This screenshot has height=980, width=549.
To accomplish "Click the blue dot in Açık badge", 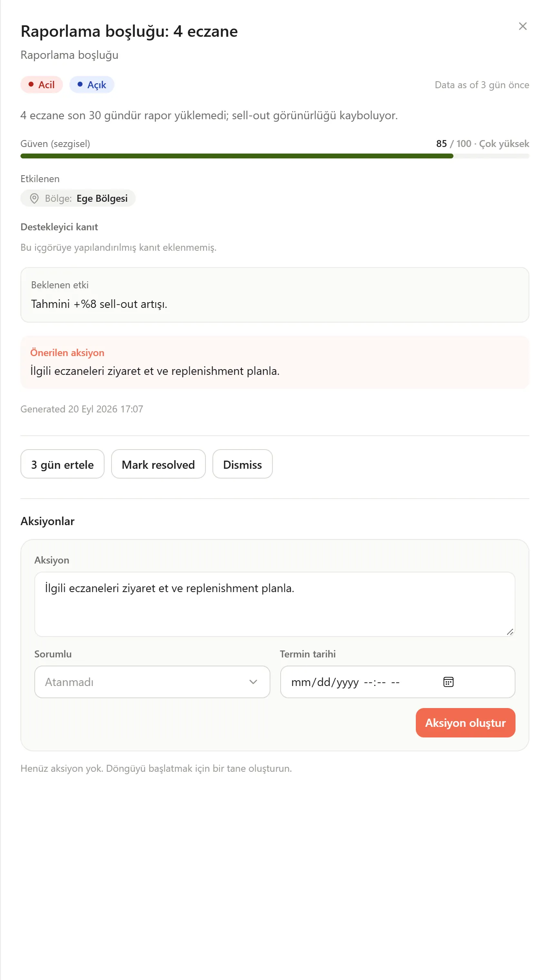I will (x=80, y=84).
